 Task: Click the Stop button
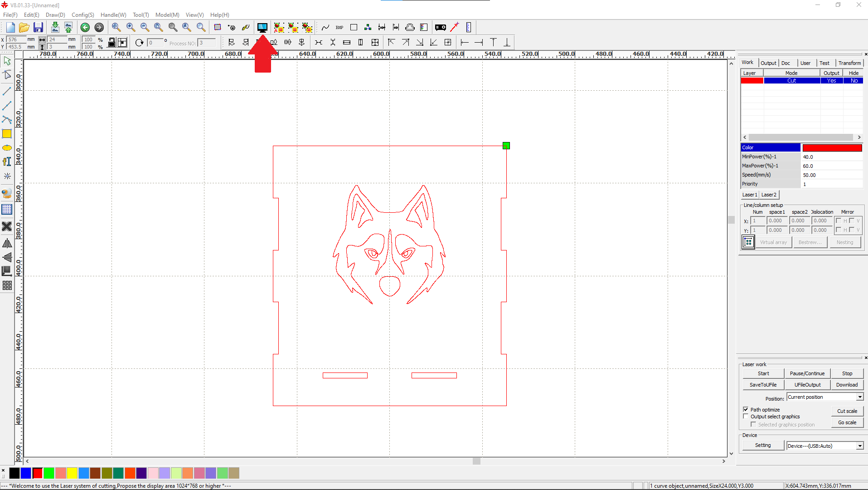click(x=847, y=373)
